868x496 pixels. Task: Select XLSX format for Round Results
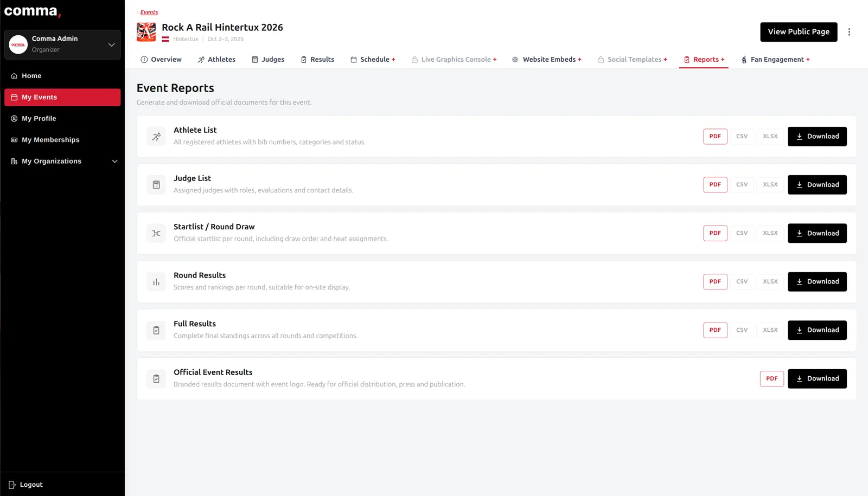770,282
